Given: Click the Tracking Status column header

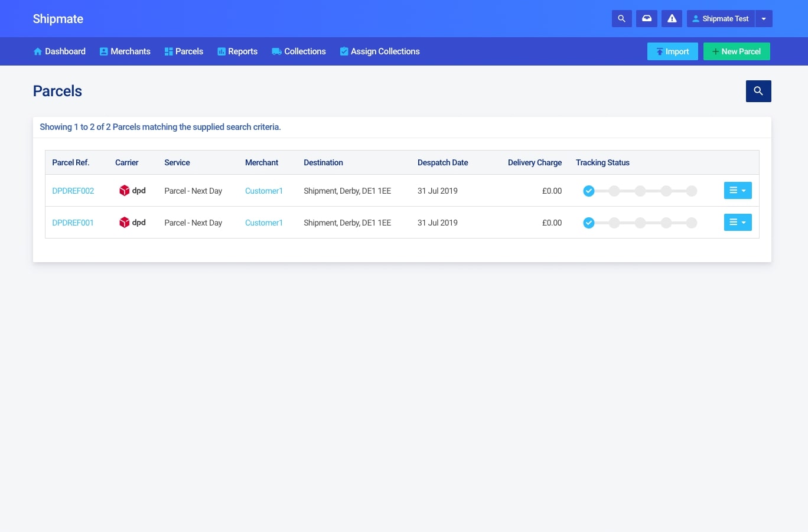Looking at the screenshot, I should pos(602,162).
